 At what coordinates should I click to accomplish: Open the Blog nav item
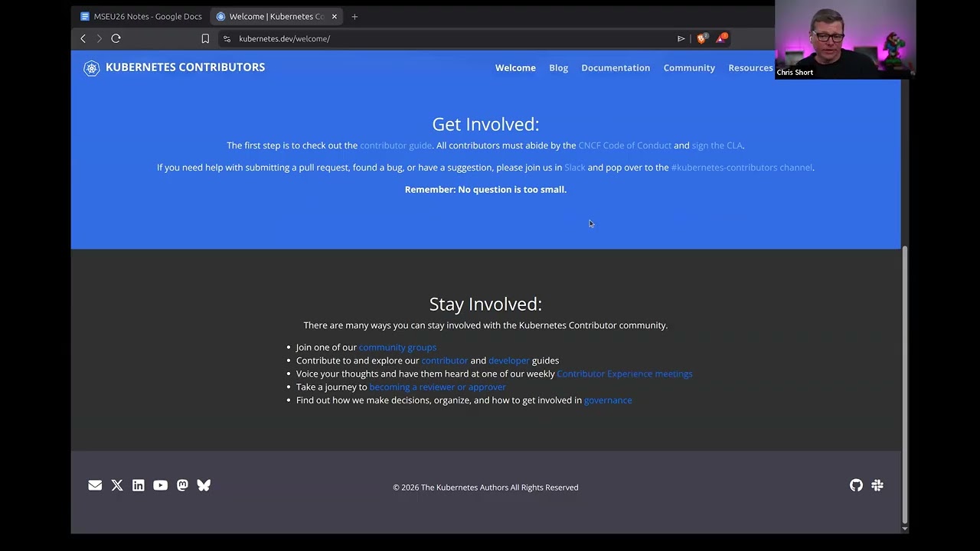click(x=558, y=68)
